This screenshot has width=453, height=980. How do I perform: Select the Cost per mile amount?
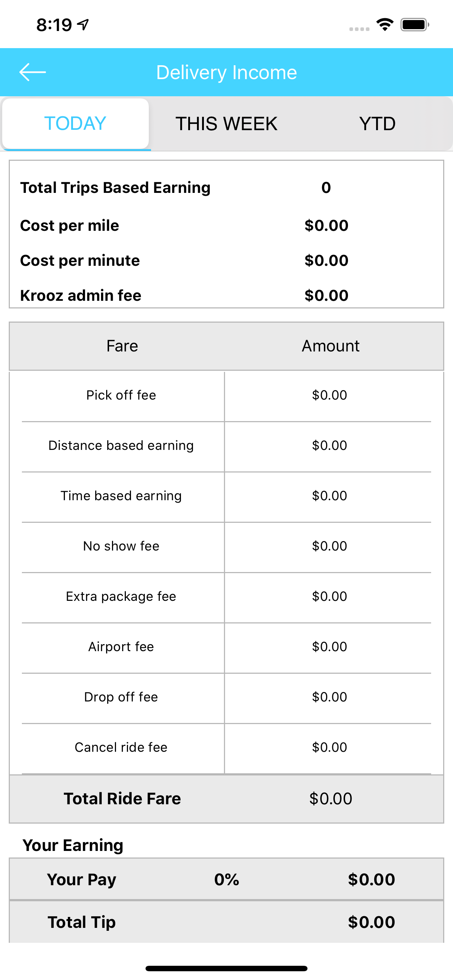point(326,226)
